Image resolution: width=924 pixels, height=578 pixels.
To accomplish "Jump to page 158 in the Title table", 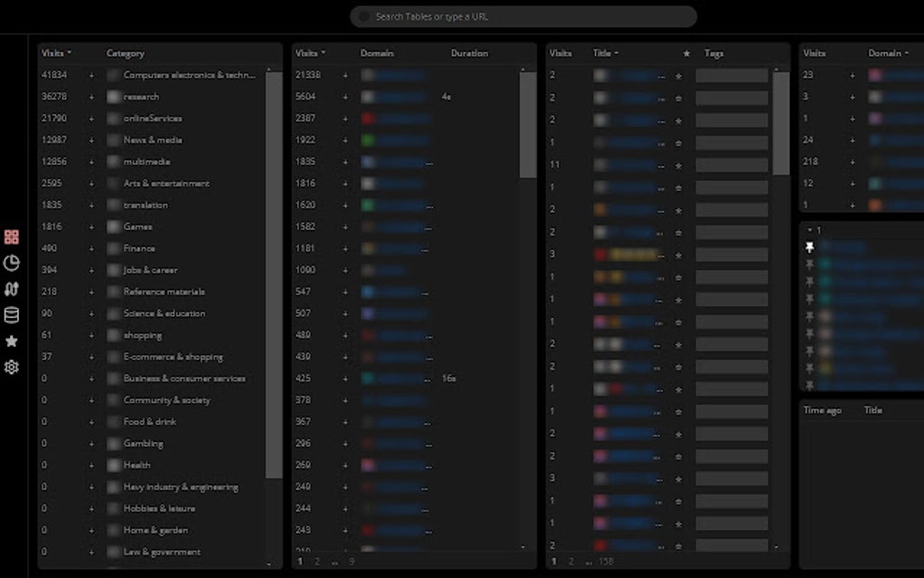I will pyautogui.click(x=605, y=561).
